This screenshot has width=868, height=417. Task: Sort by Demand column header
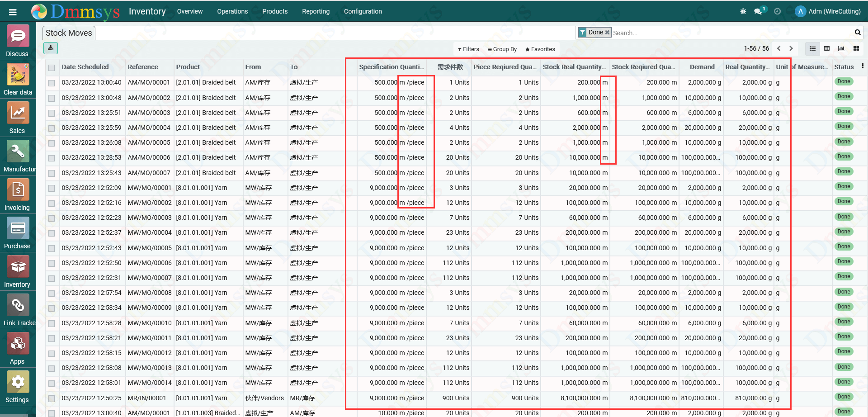click(702, 67)
